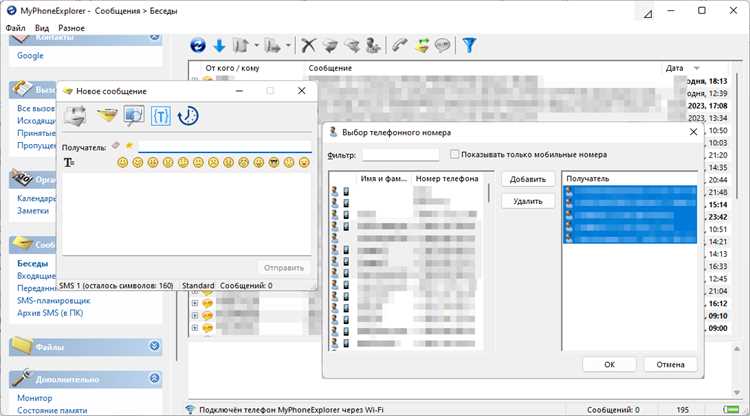This screenshot has height=416, width=750.
Task: Click the 'Имя и фам...' column header
Action: 384,178
